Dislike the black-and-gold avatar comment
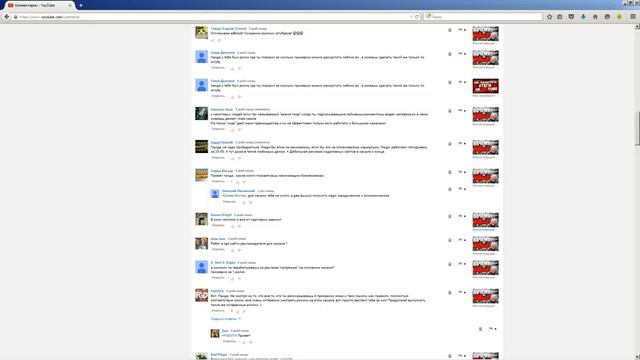The height and width of the screenshot is (360, 640). click(240, 158)
